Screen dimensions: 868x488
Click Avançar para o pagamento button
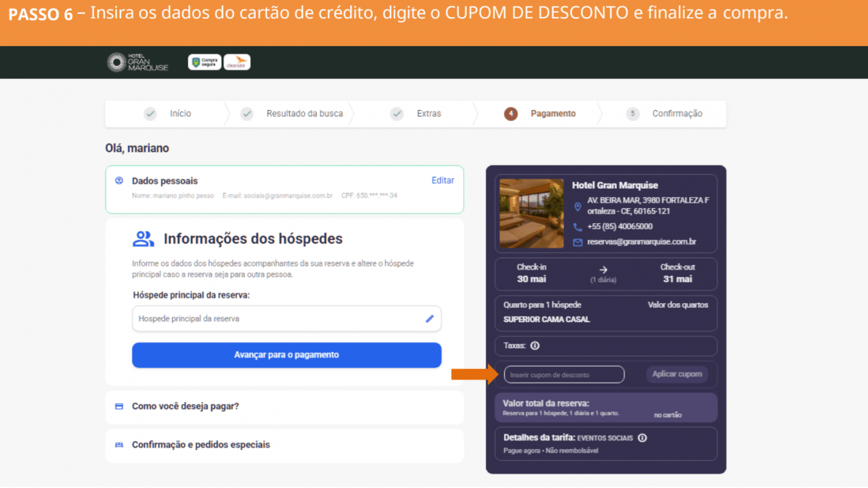coord(286,355)
